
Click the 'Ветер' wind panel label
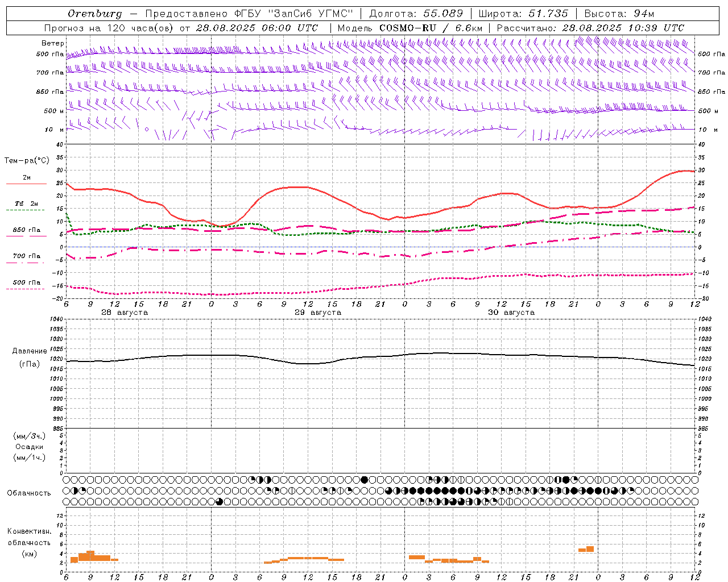[53, 43]
